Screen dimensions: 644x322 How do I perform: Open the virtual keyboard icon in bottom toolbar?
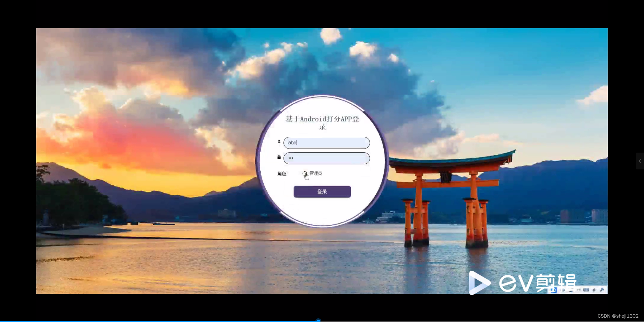586,290
